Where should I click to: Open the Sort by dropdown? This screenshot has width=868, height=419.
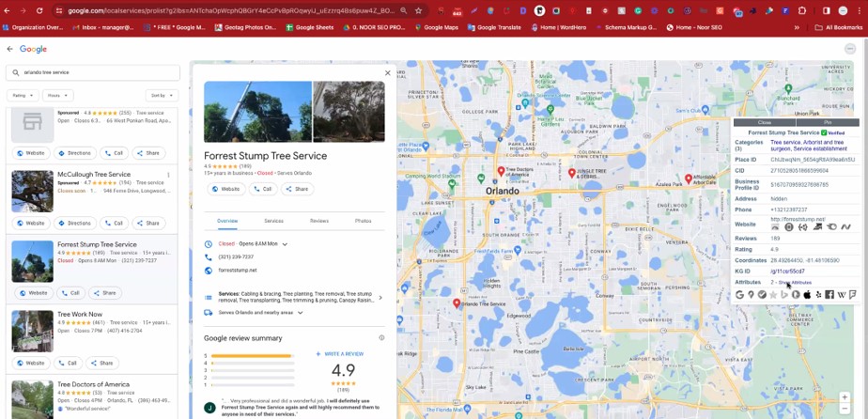point(161,95)
